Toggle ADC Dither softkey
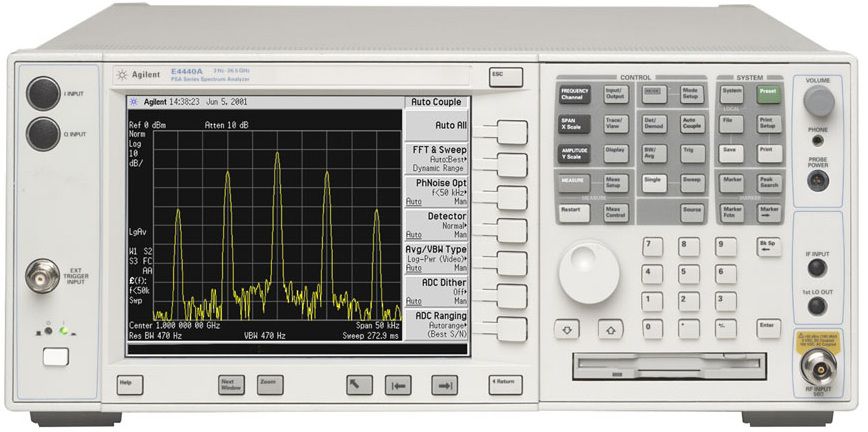Viewport: 868px width, 432px height. (511, 296)
